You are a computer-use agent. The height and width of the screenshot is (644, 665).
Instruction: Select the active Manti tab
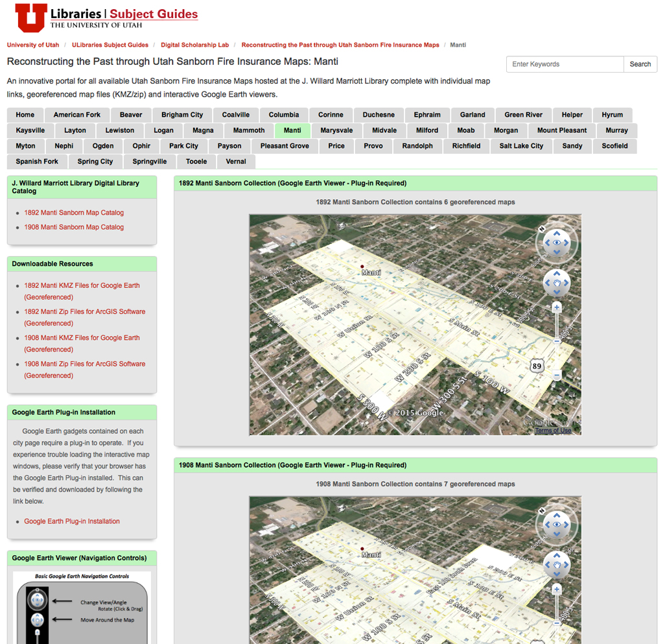(292, 130)
